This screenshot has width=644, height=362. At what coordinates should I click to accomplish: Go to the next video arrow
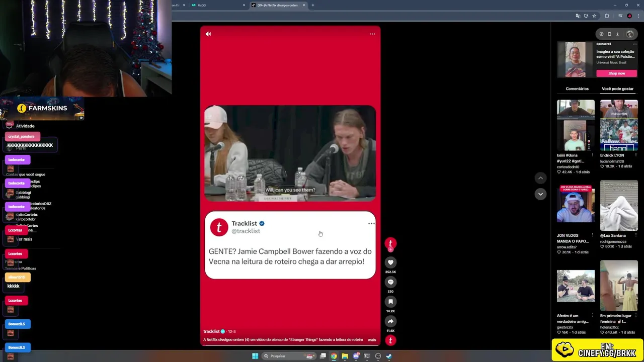(540, 194)
